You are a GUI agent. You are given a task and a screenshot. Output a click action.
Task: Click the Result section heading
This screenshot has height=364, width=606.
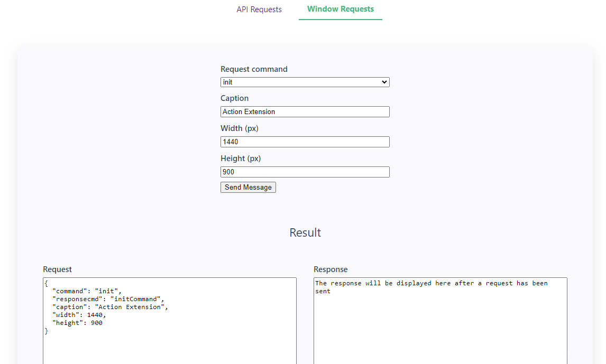(x=305, y=233)
